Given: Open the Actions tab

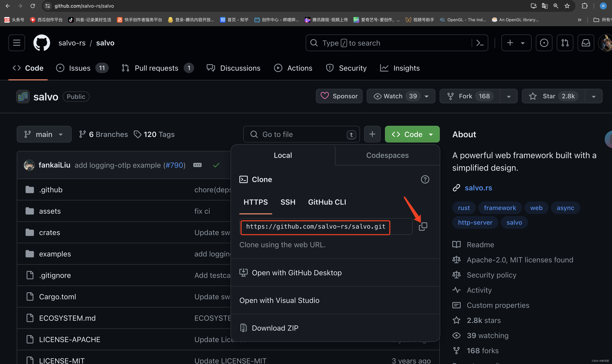Looking at the screenshot, I should tap(293, 68).
